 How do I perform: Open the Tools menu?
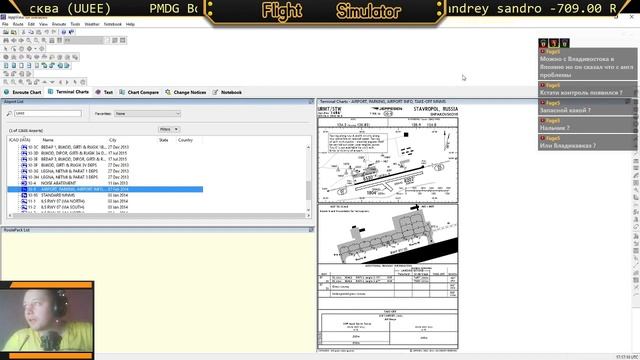pyautogui.click(x=75, y=24)
